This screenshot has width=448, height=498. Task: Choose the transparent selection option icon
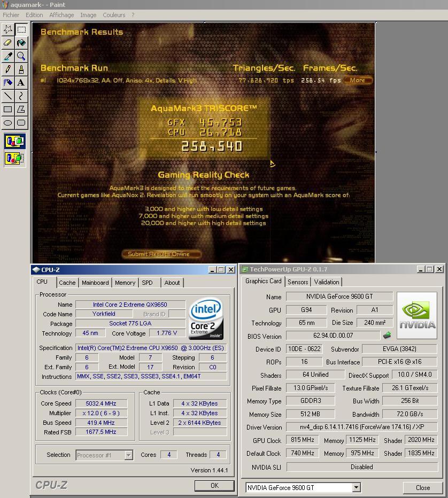(x=14, y=158)
